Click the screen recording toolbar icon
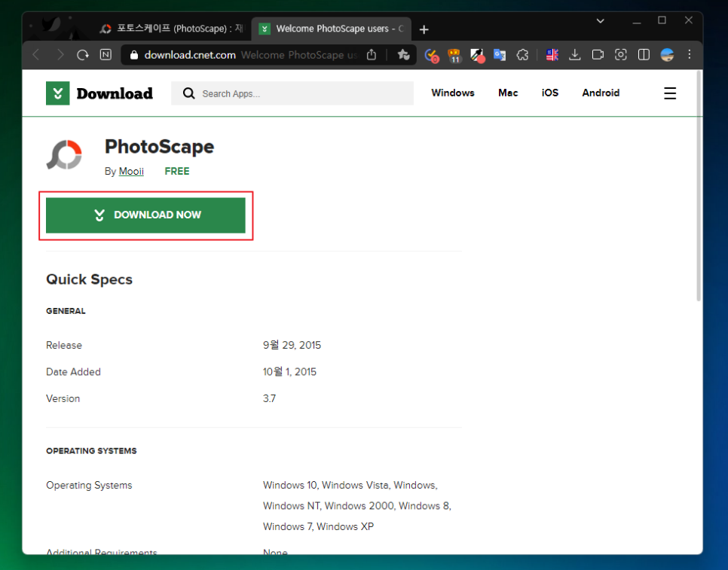728x570 pixels. (598, 55)
